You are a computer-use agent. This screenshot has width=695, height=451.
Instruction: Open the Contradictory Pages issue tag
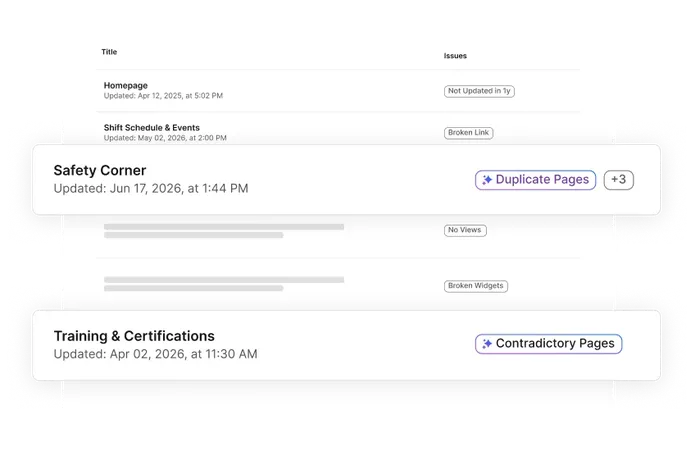pyautogui.click(x=549, y=343)
